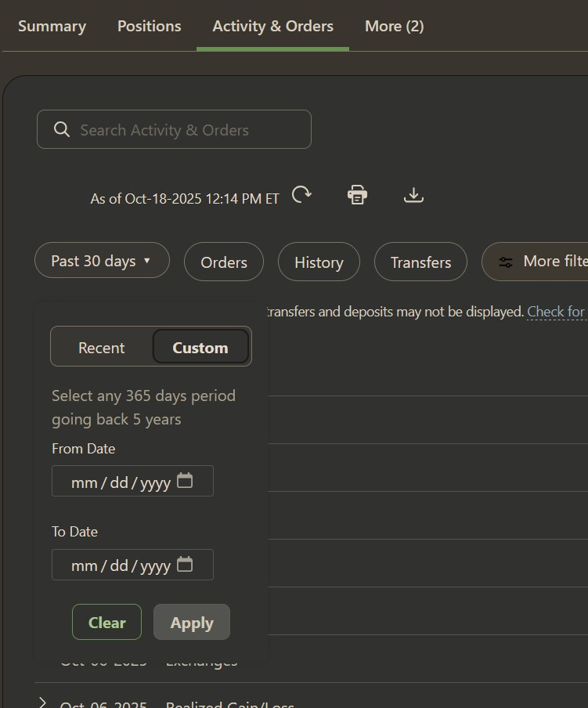The height and width of the screenshot is (708, 588).
Task: Filter by History
Action: (319, 262)
